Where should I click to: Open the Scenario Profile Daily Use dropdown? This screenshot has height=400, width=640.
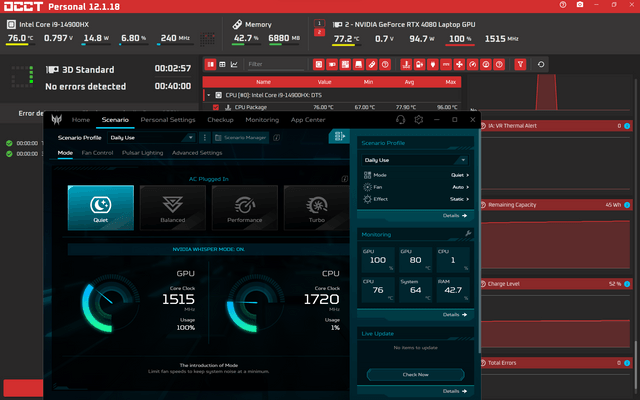pos(152,138)
